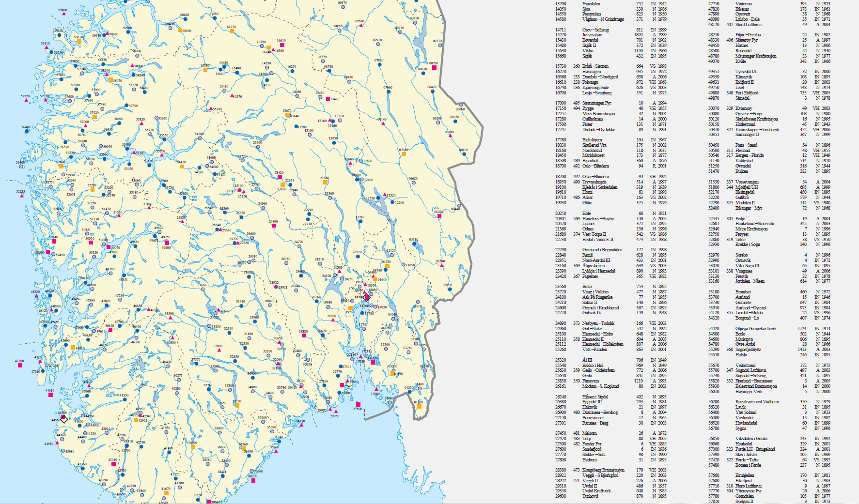Select the Bjørnholt station row

pyautogui.click(x=611, y=161)
